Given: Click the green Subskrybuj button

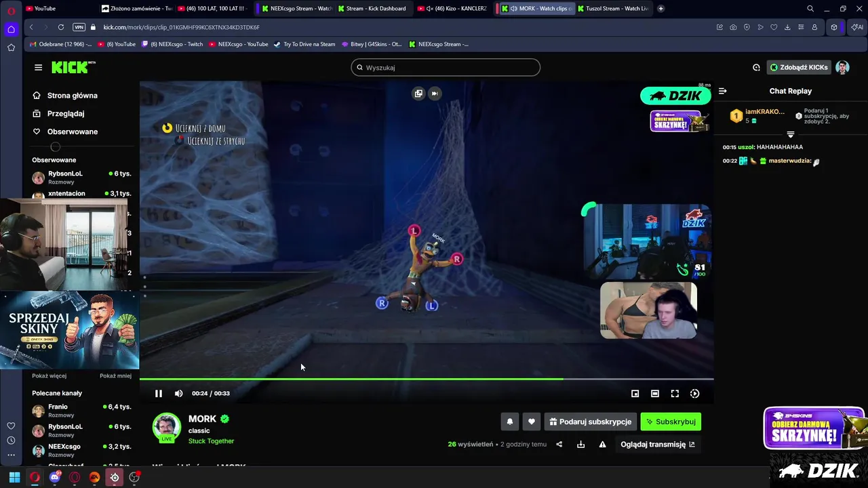Looking at the screenshot, I should tap(671, 422).
